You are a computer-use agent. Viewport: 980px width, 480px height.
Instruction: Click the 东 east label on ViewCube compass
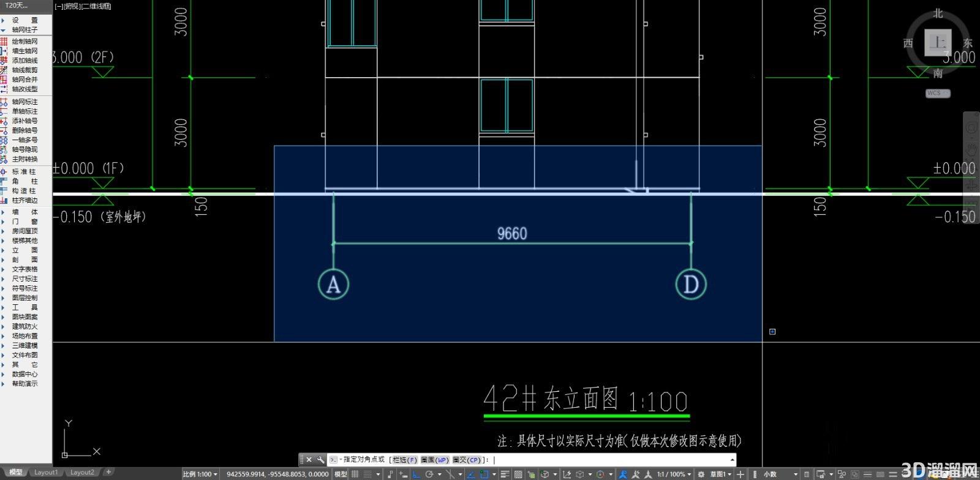pos(967,43)
